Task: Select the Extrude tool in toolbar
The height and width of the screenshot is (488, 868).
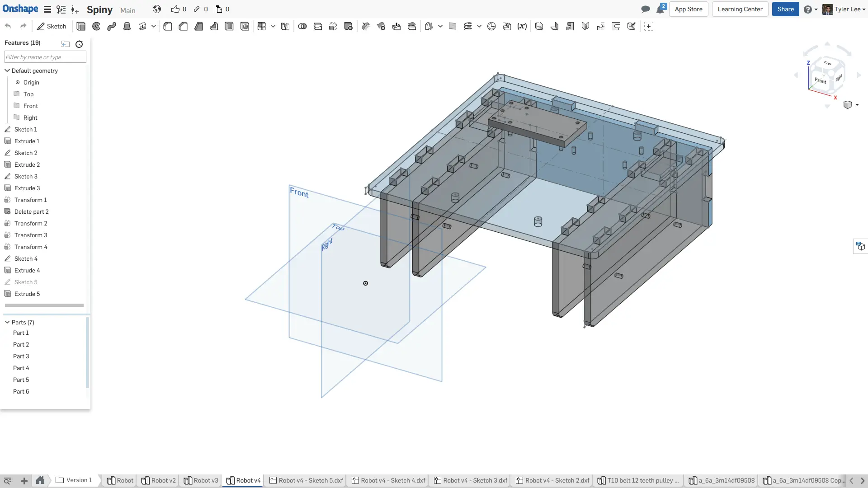Action: (81, 26)
